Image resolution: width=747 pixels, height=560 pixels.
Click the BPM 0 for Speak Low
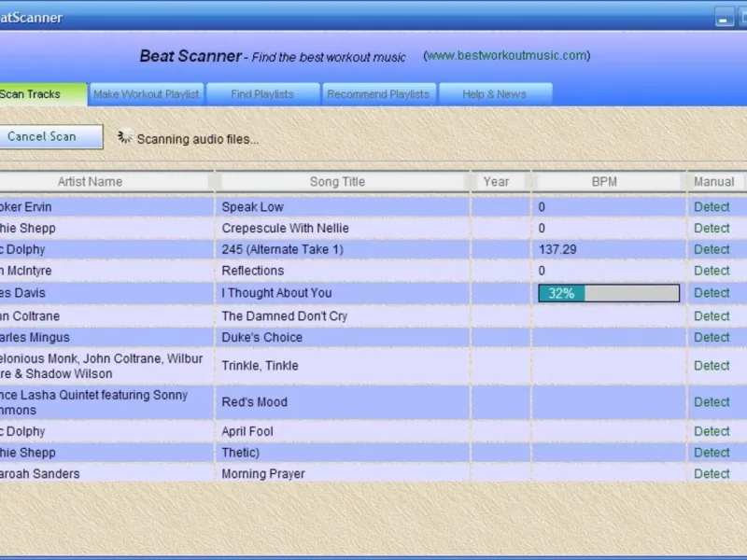pyautogui.click(x=542, y=207)
